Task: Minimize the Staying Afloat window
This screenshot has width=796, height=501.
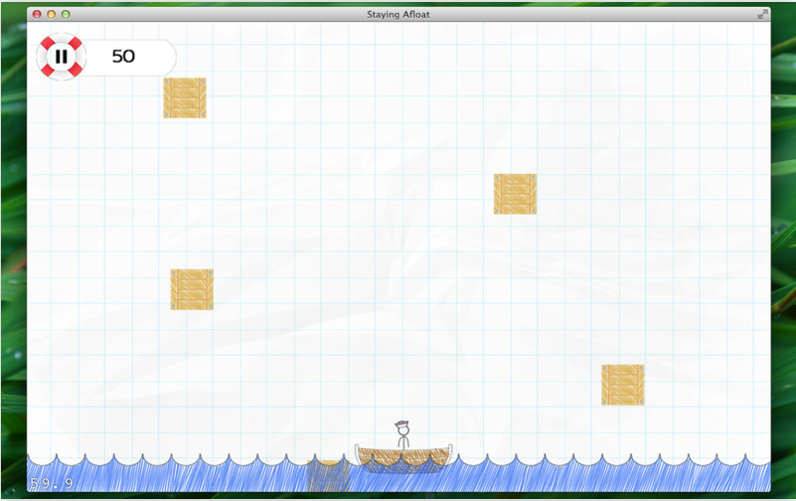Action: click(x=51, y=14)
